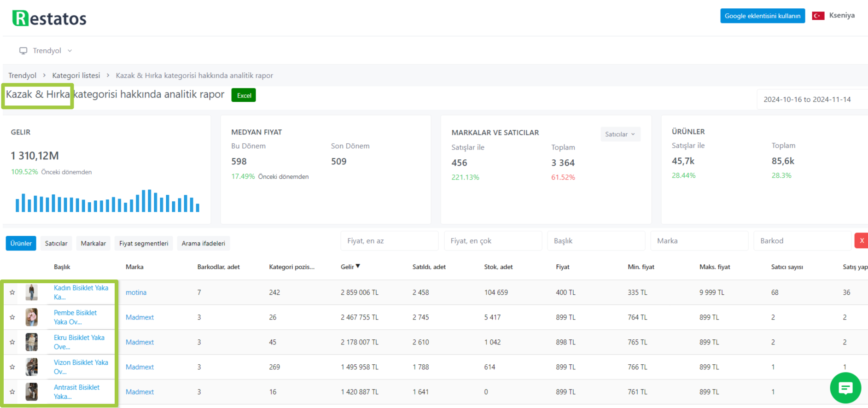The image size is (868, 408).
Task: Open the Ekru Bisiklet Yaka Ove... product link
Action: (x=79, y=342)
